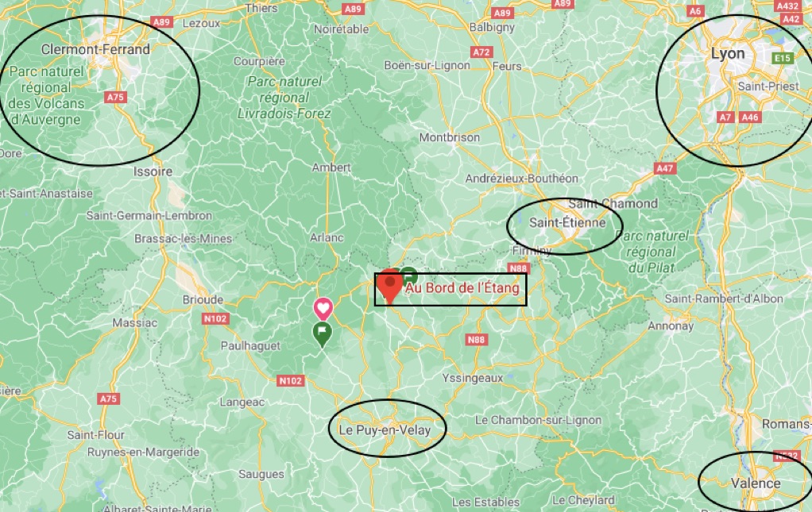Click the red location pin marker
Screen dimensions: 812x512
(x=389, y=286)
